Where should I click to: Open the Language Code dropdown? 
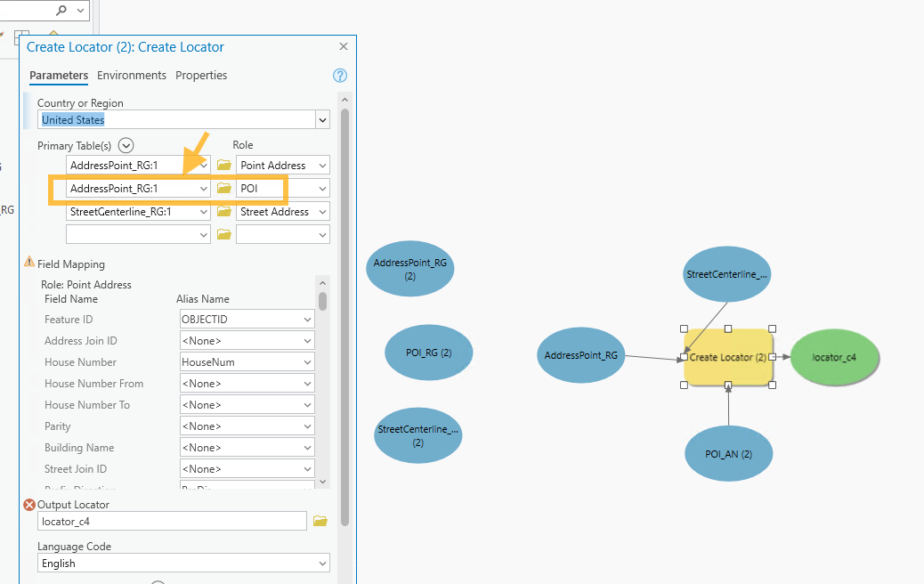click(x=321, y=564)
